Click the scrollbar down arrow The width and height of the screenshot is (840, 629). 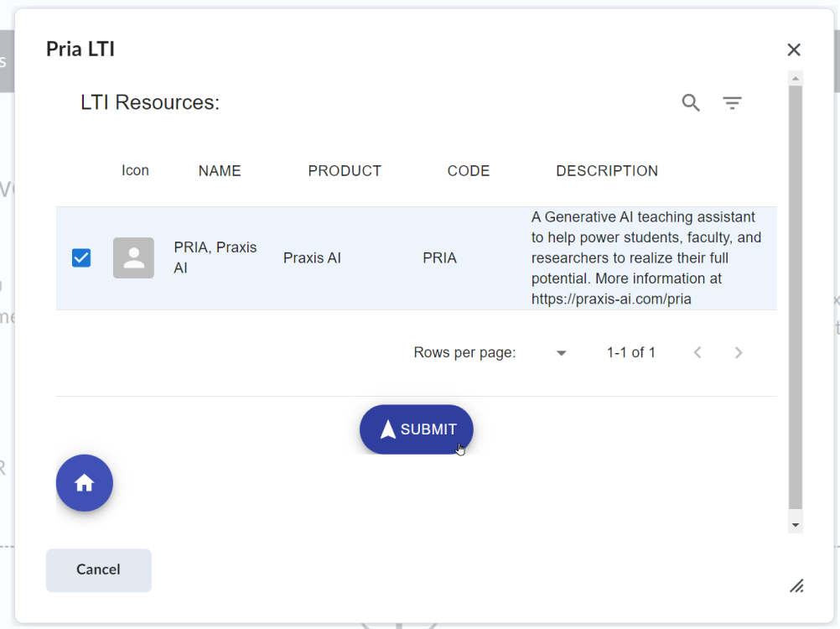(796, 525)
